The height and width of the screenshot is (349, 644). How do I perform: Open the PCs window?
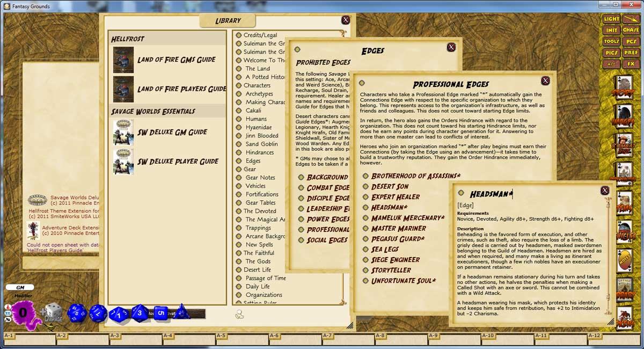(631, 41)
